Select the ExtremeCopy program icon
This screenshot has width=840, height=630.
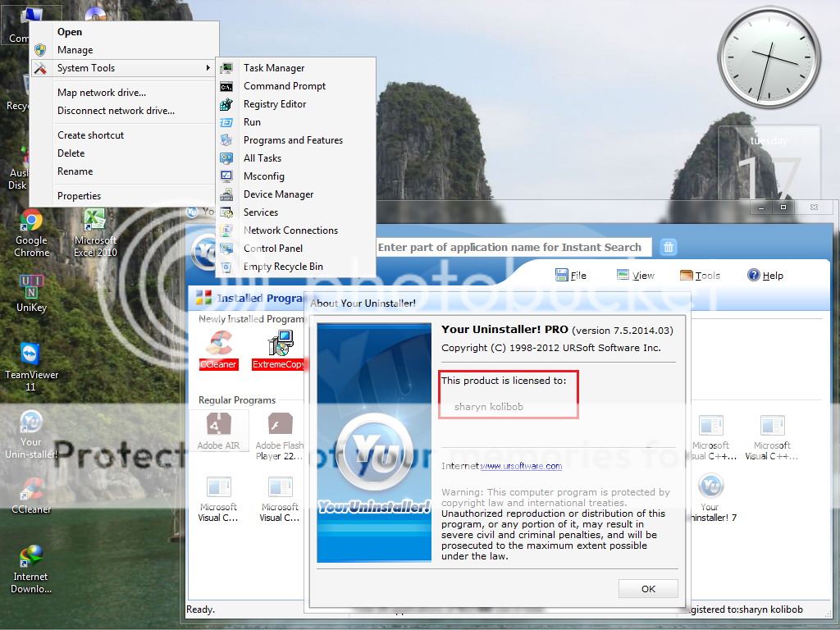[x=279, y=349]
